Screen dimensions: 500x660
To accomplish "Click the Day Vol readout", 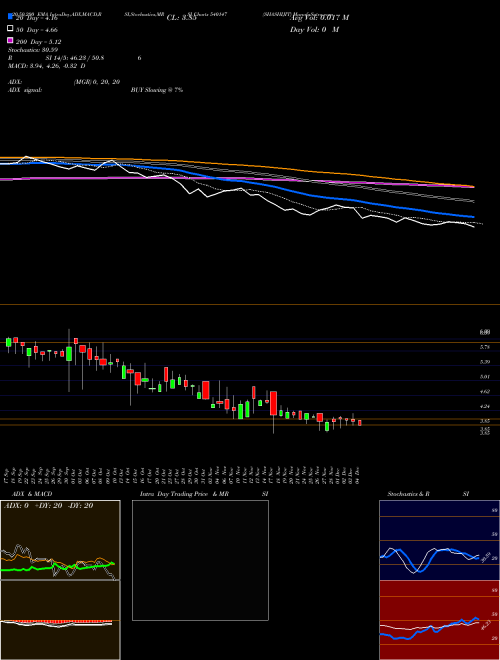I will pos(314,29).
